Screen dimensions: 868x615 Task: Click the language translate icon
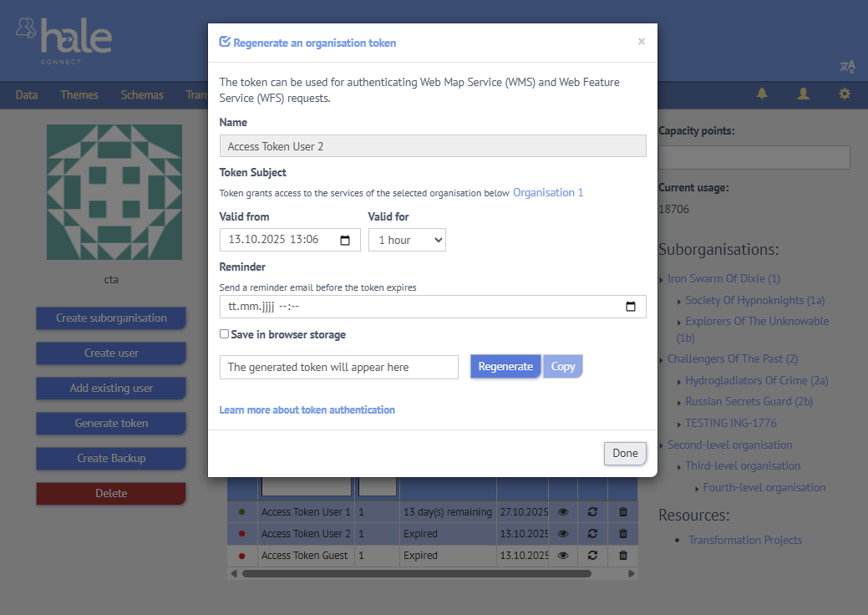[847, 67]
